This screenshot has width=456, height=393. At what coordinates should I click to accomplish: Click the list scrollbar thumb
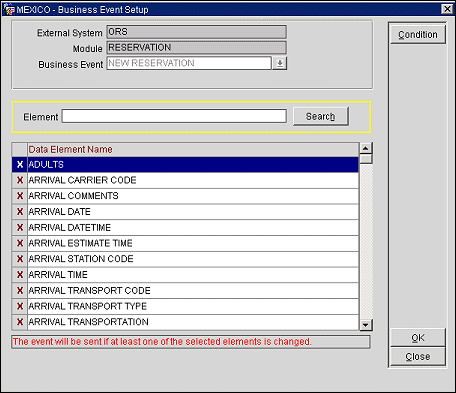tap(366, 159)
